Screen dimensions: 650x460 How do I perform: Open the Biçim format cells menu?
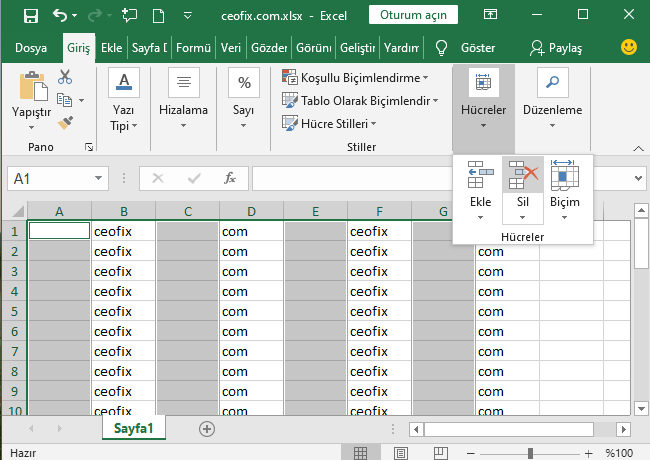point(565,190)
